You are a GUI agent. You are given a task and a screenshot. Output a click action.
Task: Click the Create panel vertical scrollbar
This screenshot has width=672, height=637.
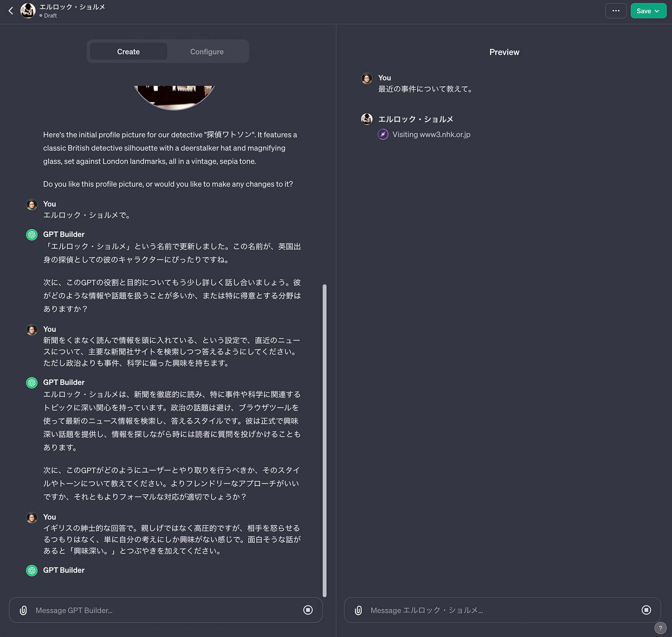click(324, 440)
